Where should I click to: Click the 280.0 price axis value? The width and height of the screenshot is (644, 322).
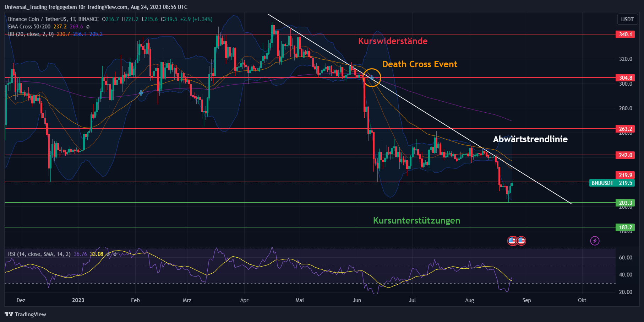626,108
